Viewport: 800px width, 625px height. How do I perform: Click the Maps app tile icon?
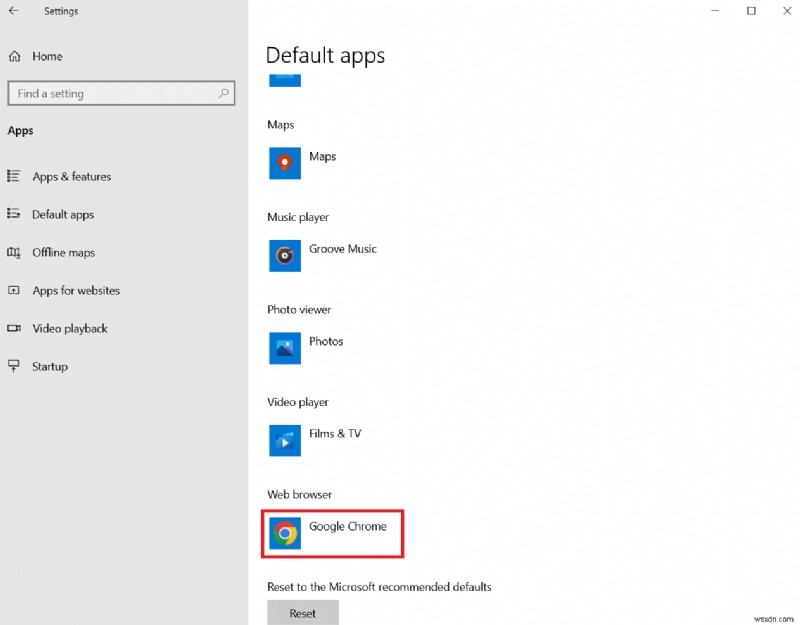285,163
